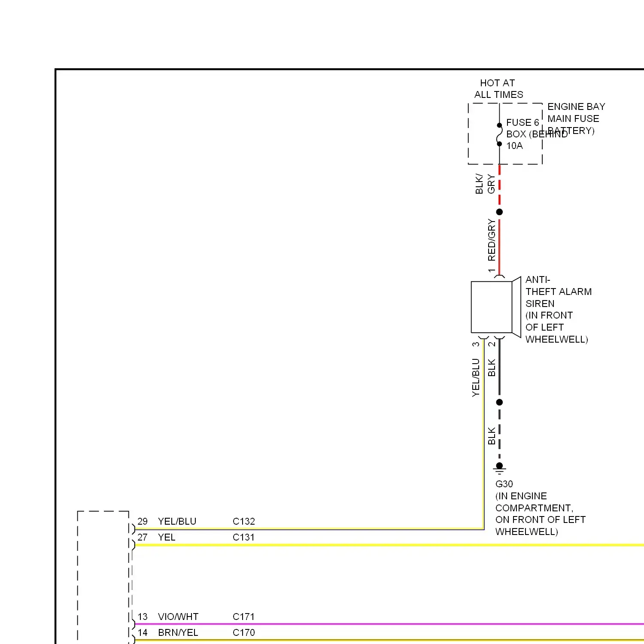This screenshot has width=644, height=644.
Task: Select the BLK/GRY wire label
Action: click(485, 184)
